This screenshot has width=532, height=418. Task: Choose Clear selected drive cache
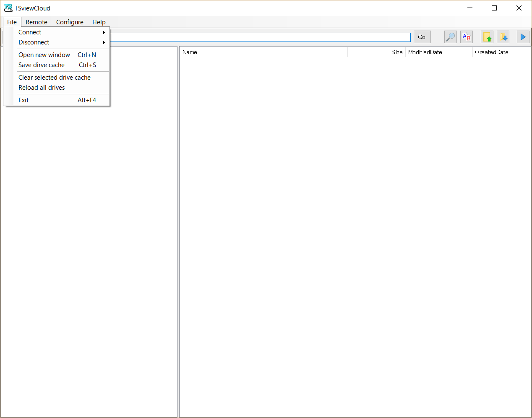click(55, 78)
